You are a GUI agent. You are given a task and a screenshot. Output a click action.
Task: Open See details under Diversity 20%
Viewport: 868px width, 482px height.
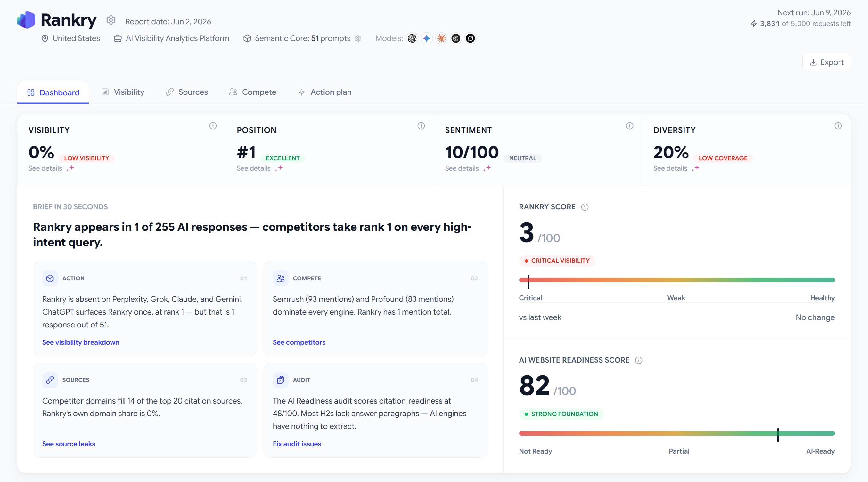(x=670, y=168)
